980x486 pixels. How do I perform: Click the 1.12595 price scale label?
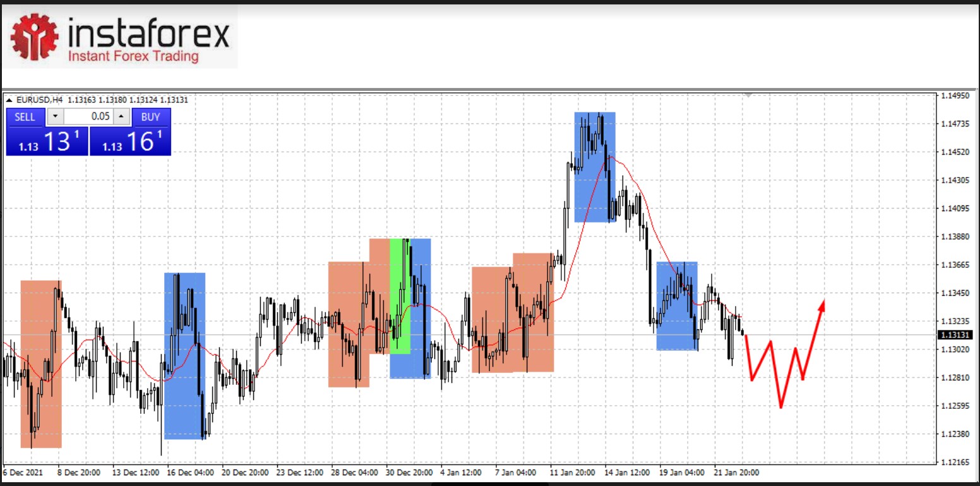[955, 406]
